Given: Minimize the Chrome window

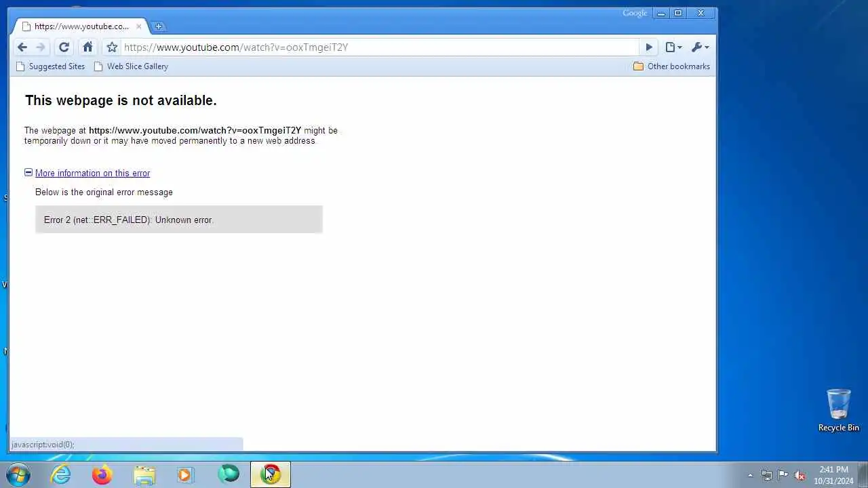Looking at the screenshot, I should point(661,14).
